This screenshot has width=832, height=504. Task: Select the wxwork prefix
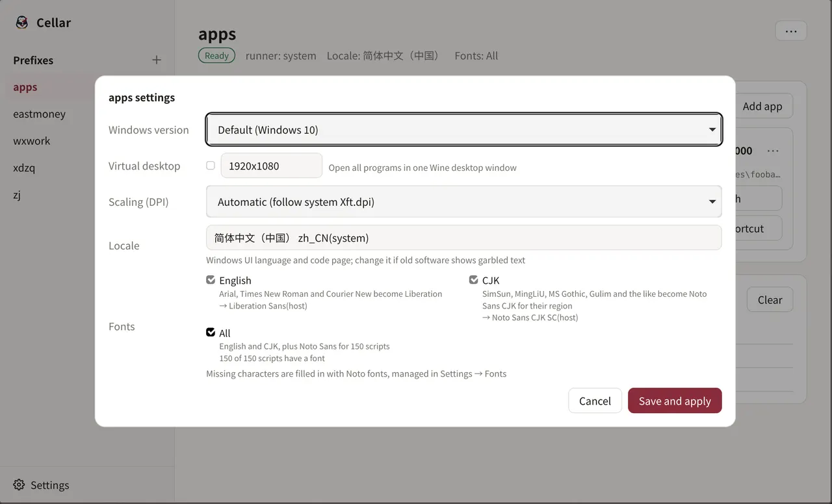coord(31,141)
